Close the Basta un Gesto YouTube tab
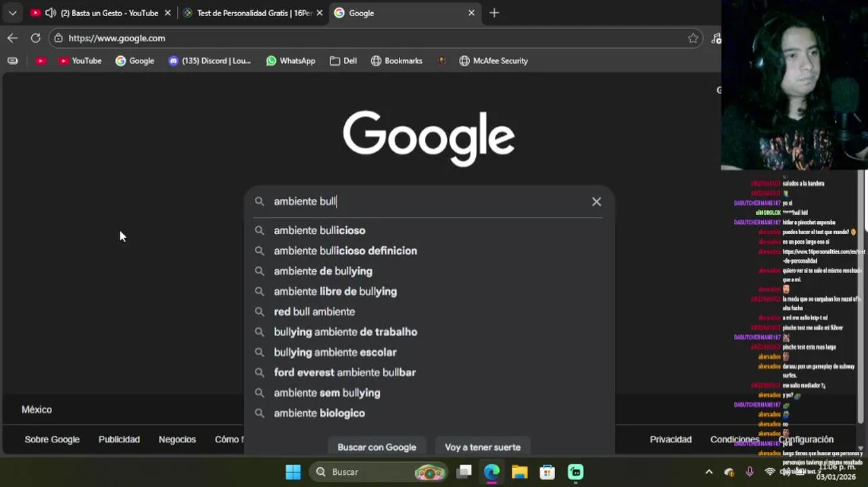This screenshot has width=868, height=487. point(168,13)
